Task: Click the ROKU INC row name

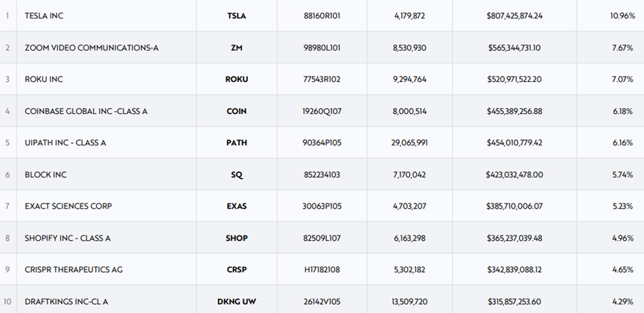Action: [43, 79]
